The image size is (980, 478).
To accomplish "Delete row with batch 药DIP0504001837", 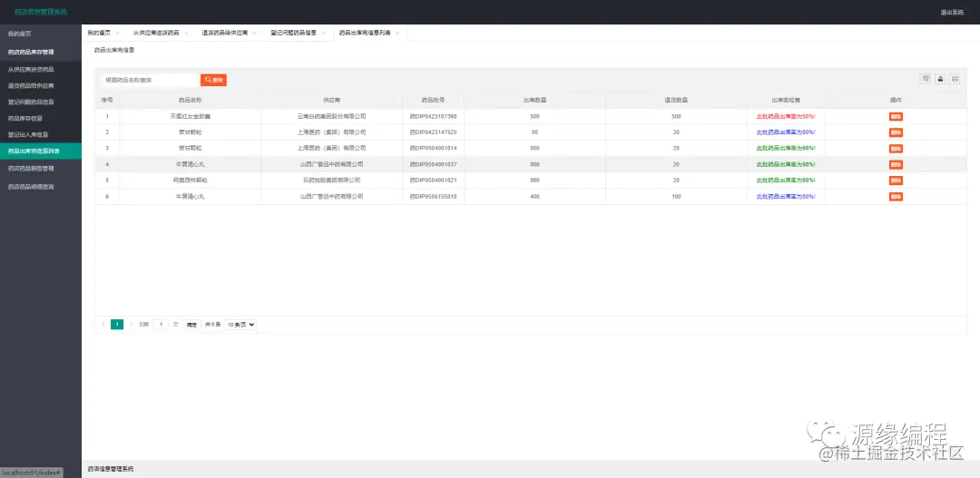I will (x=896, y=164).
